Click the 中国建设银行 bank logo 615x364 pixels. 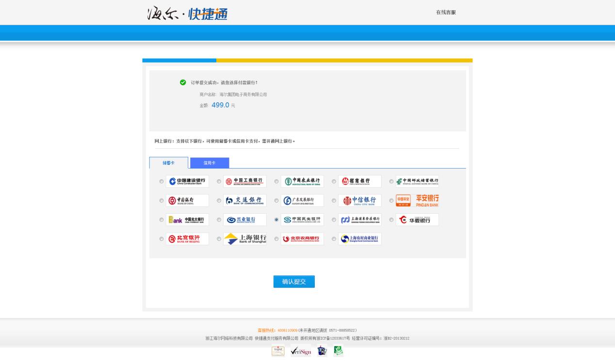[x=187, y=181]
